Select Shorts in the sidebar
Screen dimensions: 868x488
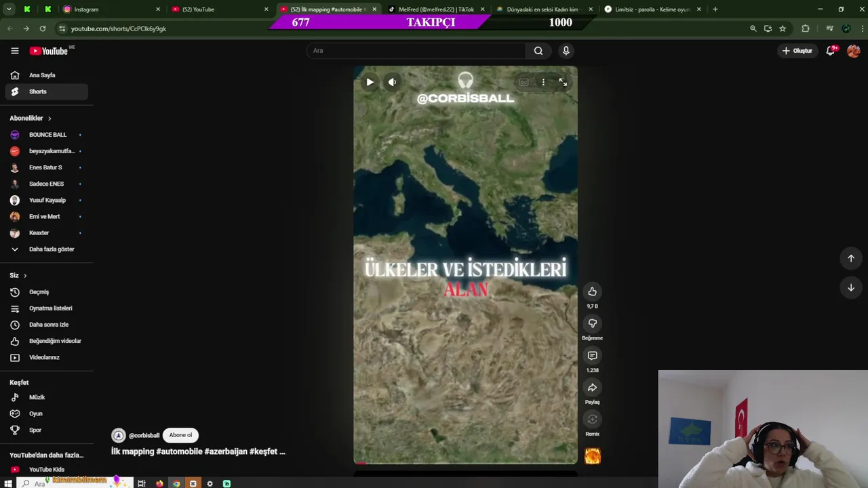click(47, 91)
